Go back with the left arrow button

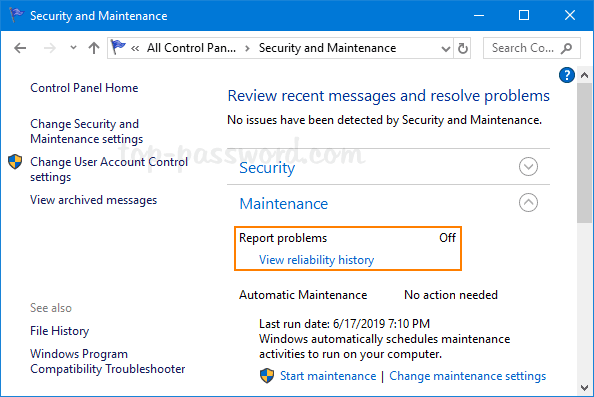tap(20, 48)
